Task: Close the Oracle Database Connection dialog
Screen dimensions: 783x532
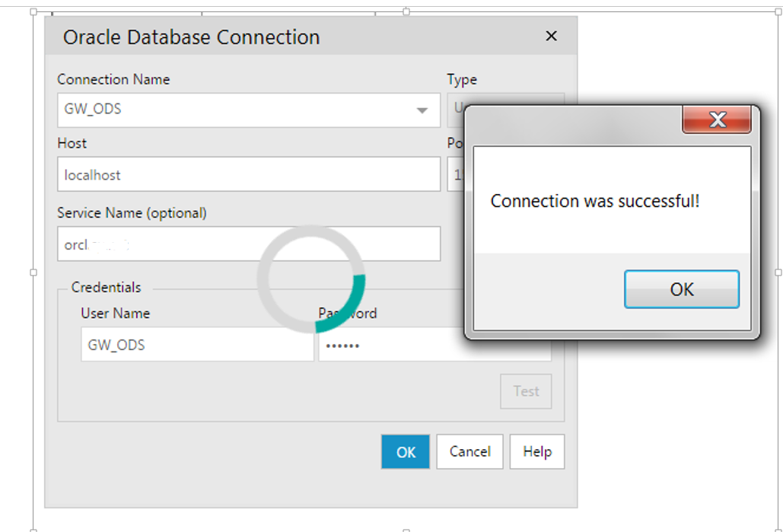Action: click(x=551, y=36)
